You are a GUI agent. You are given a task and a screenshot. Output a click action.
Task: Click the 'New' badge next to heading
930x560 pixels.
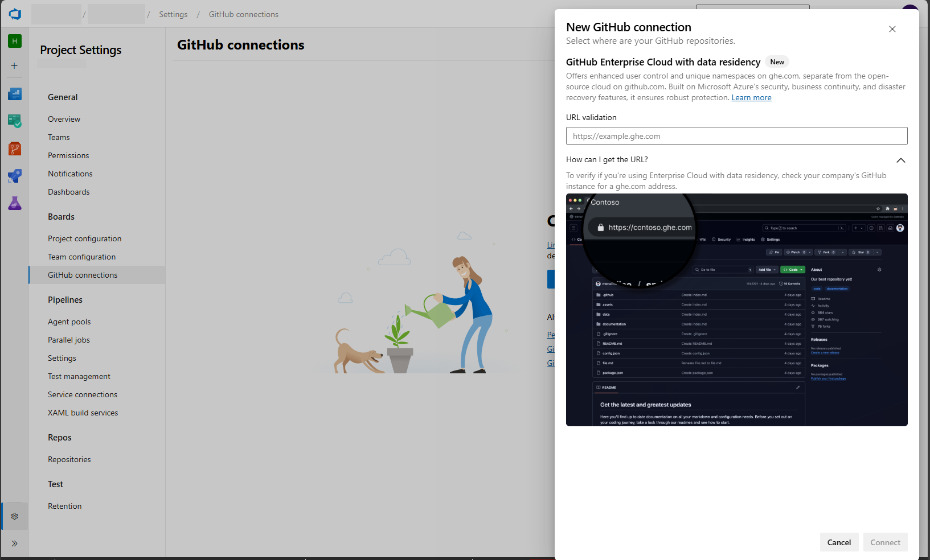point(777,62)
